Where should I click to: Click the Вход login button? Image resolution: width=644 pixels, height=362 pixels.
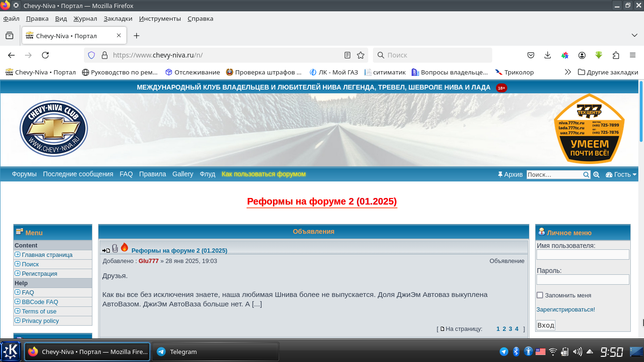(546, 325)
